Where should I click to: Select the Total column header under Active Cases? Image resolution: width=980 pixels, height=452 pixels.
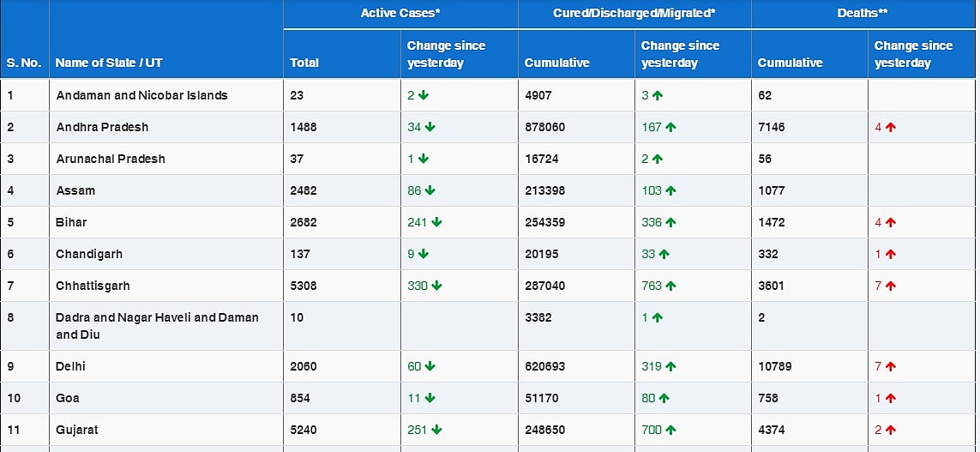coord(304,63)
